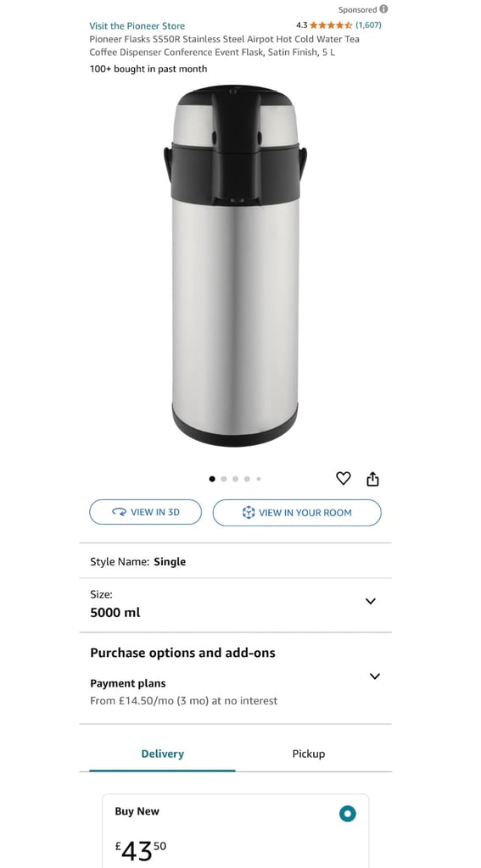The width and height of the screenshot is (481, 868).
Task: Expand the Payment plans chevron
Action: 375,676
